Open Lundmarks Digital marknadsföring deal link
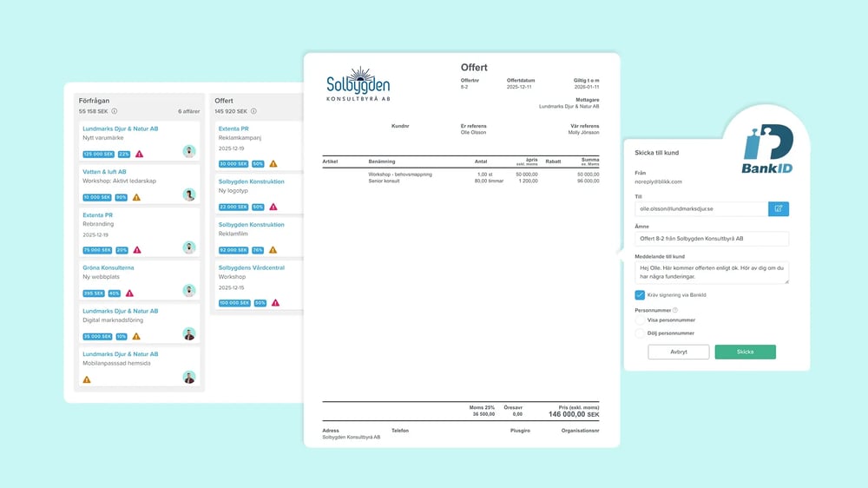This screenshot has height=488, width=868. [x=120, y=311]
